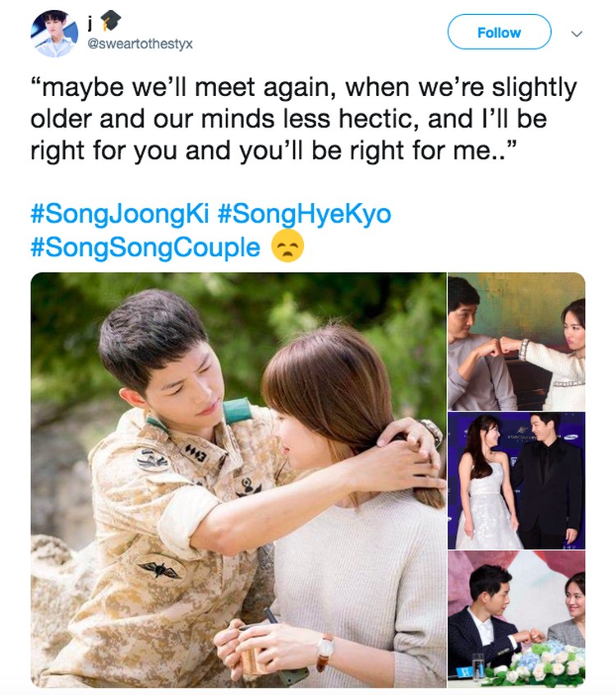
Task: Open the @sweartothestyx profile handle
Action: tap(140, 44)
